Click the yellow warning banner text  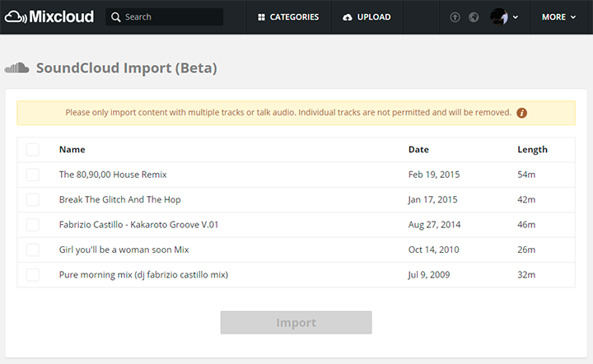287,112
